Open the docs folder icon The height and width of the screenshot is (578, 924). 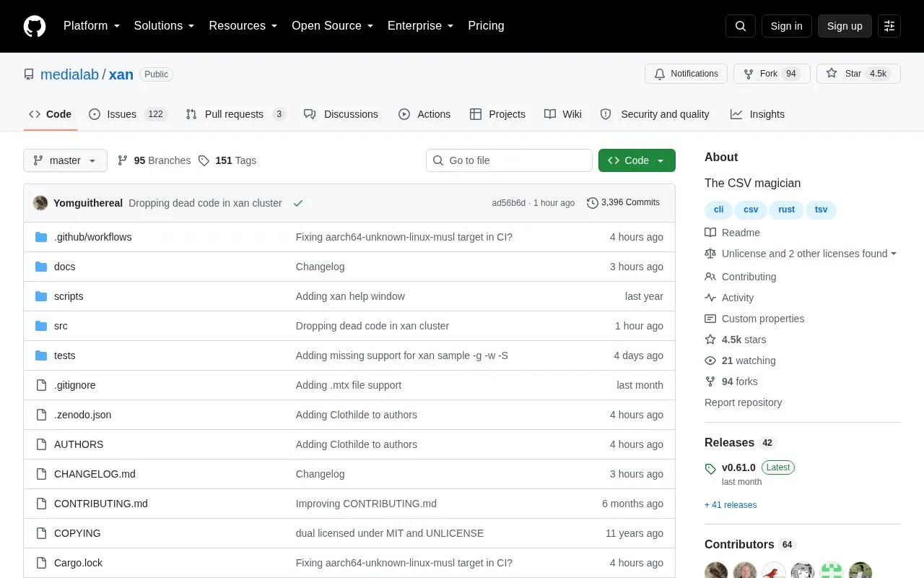coord(41,267)
